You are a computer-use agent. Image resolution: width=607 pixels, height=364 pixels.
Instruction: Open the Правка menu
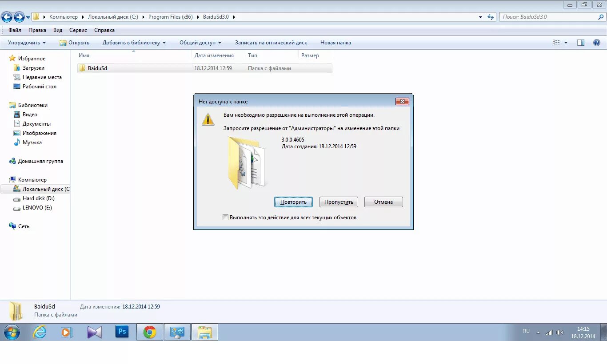pyautogui.click(x=37, y=30)
